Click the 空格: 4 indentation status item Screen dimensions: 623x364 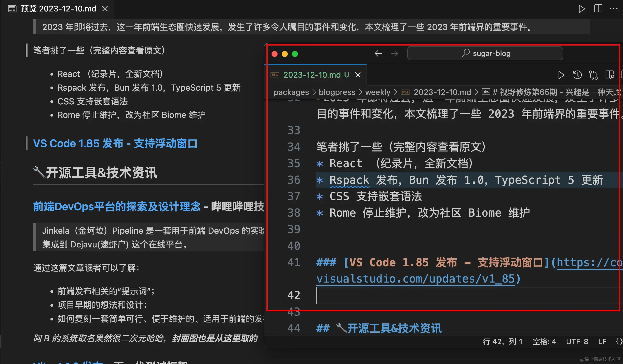click(x=544, y=341)
